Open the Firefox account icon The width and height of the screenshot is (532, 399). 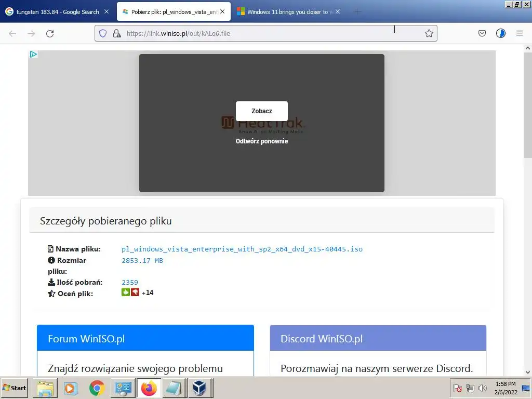tap(501, 33)
